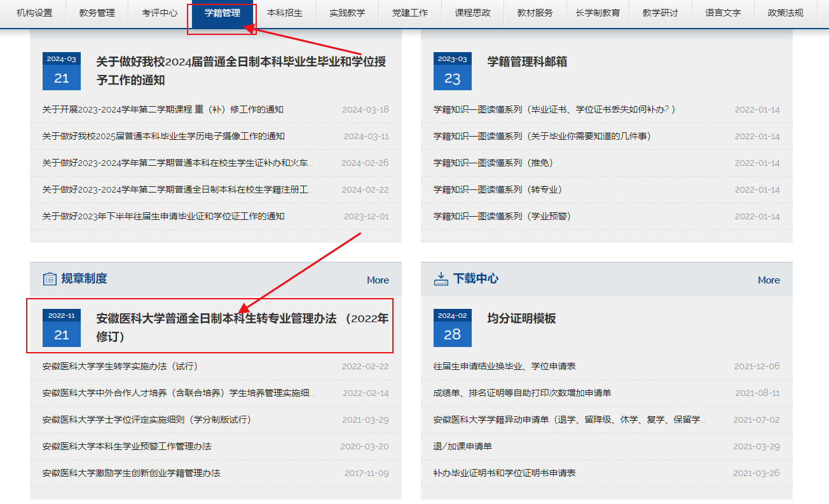Open the 均分证明模板 download heading
This screenshot has width=829, height=504.
click(521, 318)
